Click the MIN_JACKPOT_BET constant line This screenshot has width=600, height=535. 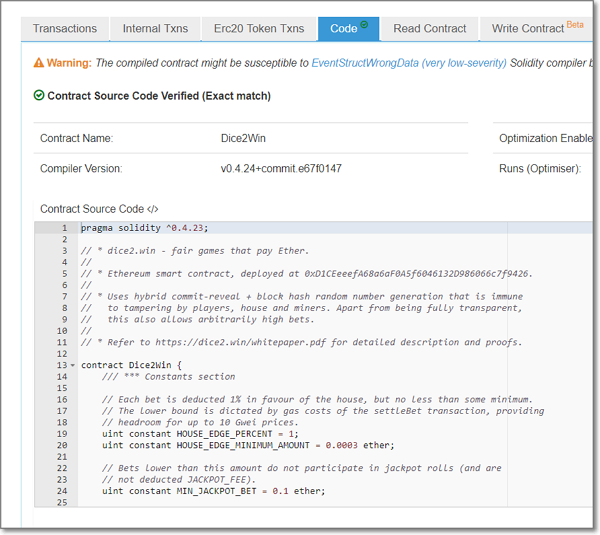click(x=213, y=491)
